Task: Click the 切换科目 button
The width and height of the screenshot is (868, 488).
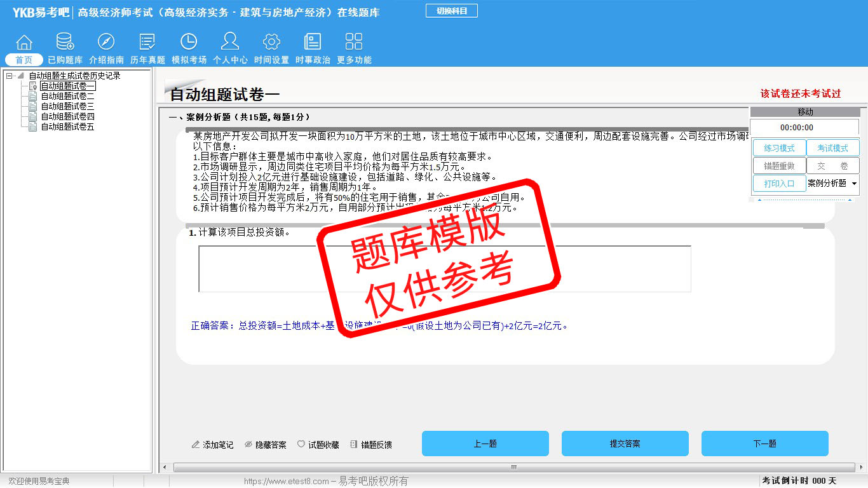Action: [452, 11]
